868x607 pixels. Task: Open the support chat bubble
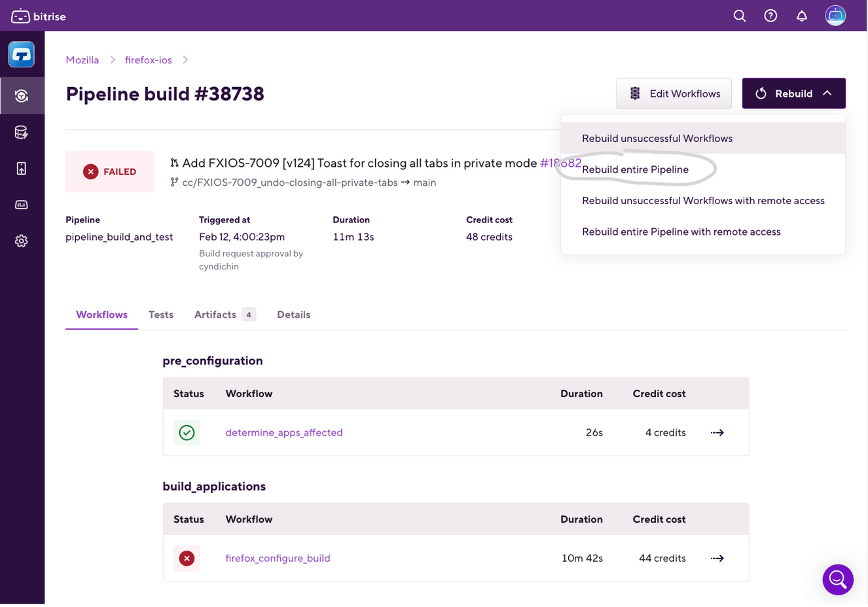pyautogui.click(x=838, y=579)
